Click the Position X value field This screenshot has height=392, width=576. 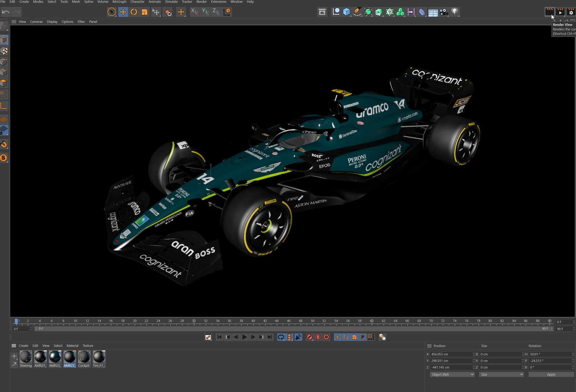click(x=451, y=354)
